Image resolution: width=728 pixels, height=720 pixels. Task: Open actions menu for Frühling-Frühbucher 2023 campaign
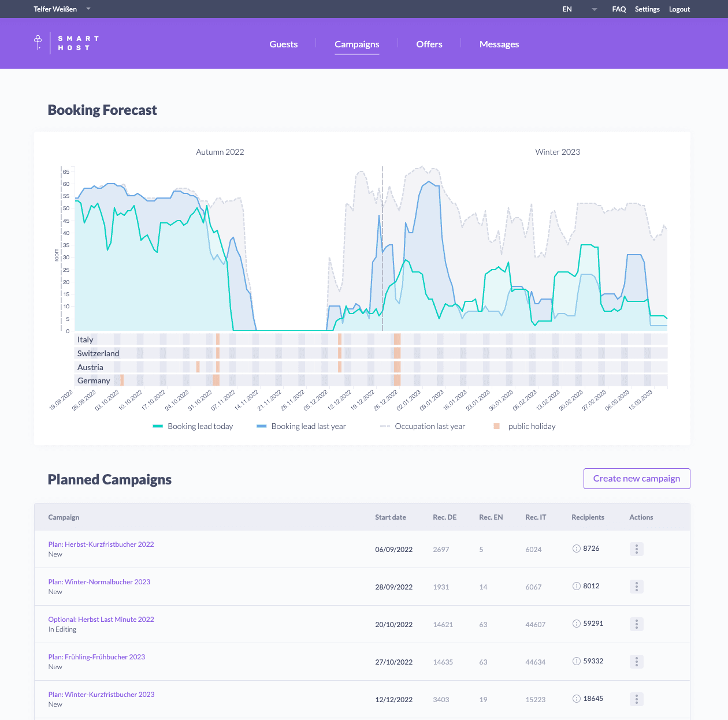pyautogui.click(x=636, y=662)
